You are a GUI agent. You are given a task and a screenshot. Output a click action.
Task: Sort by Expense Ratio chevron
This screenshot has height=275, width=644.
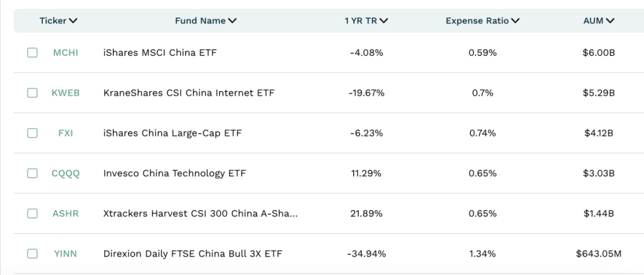pyautogui.click(x=515, y=21)
